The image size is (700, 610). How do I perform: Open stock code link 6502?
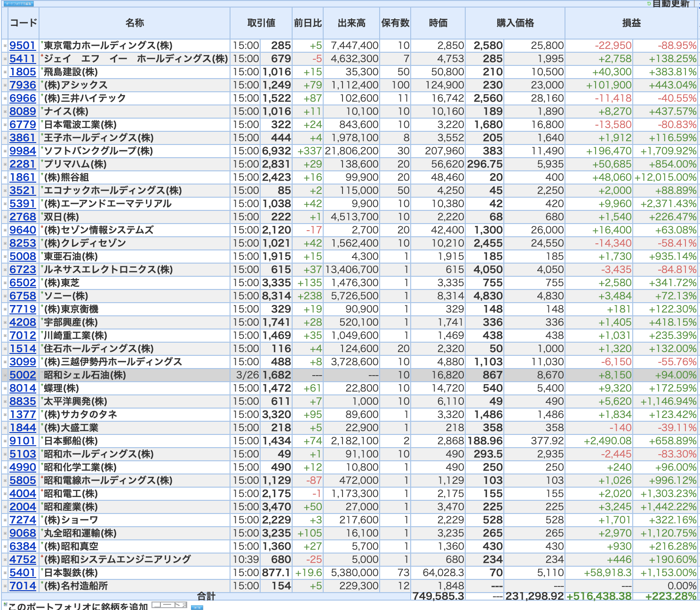[23, 283]
